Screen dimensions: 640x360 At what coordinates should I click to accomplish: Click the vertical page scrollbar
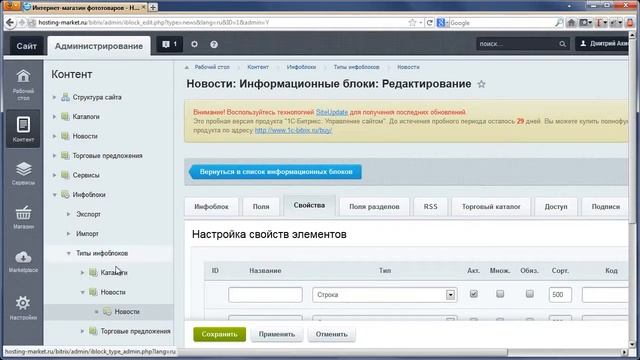point(633,131)
